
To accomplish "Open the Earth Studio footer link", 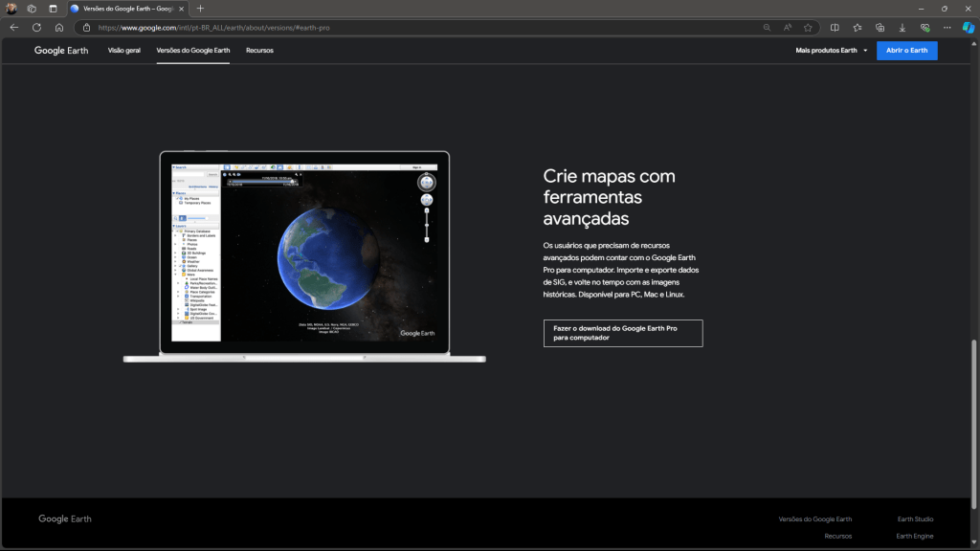I will coord(915,518).
